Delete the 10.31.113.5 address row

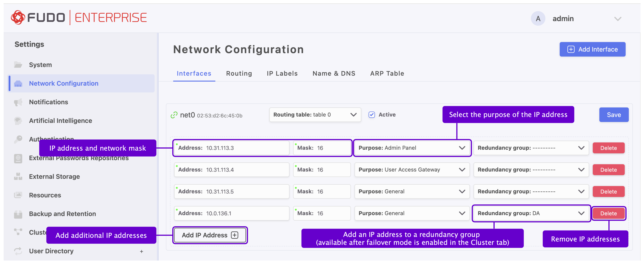[x=608, y=192]
